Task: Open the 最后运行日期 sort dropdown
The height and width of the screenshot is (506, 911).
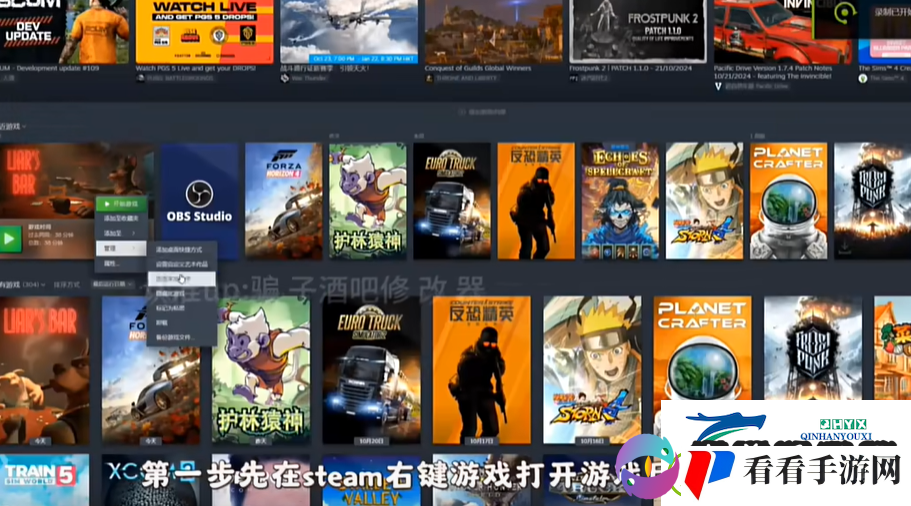Action: tap(113, 285)
